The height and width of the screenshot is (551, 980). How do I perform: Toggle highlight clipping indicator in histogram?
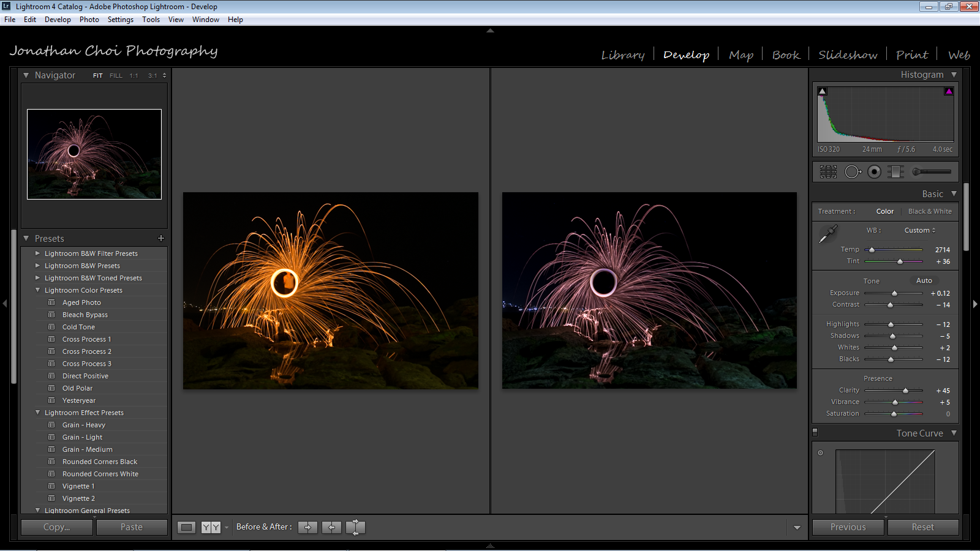pos(949,91)
